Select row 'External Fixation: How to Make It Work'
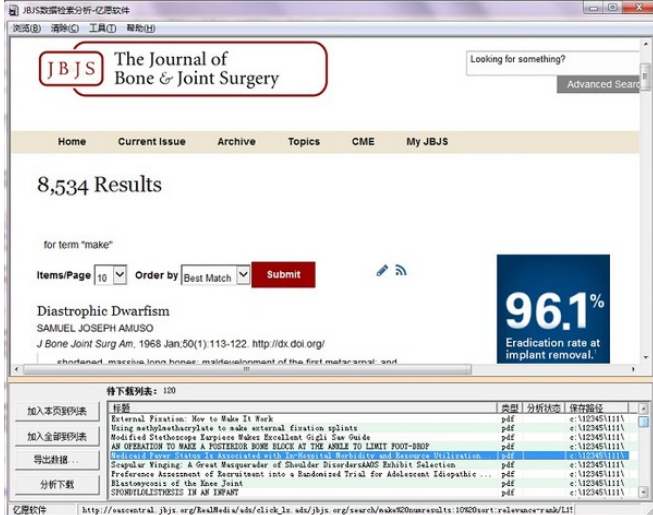This screenshot has width=653, height=515. coord(369,419)
